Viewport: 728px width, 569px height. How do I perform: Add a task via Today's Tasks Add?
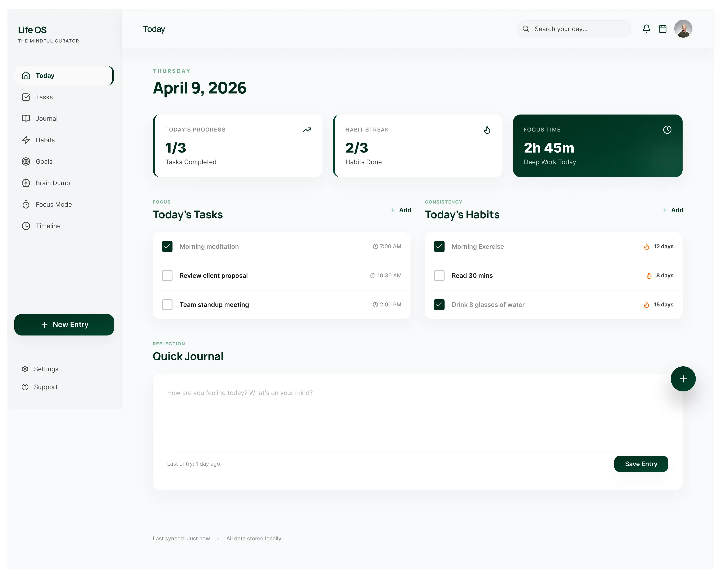(x=401, y=210)
